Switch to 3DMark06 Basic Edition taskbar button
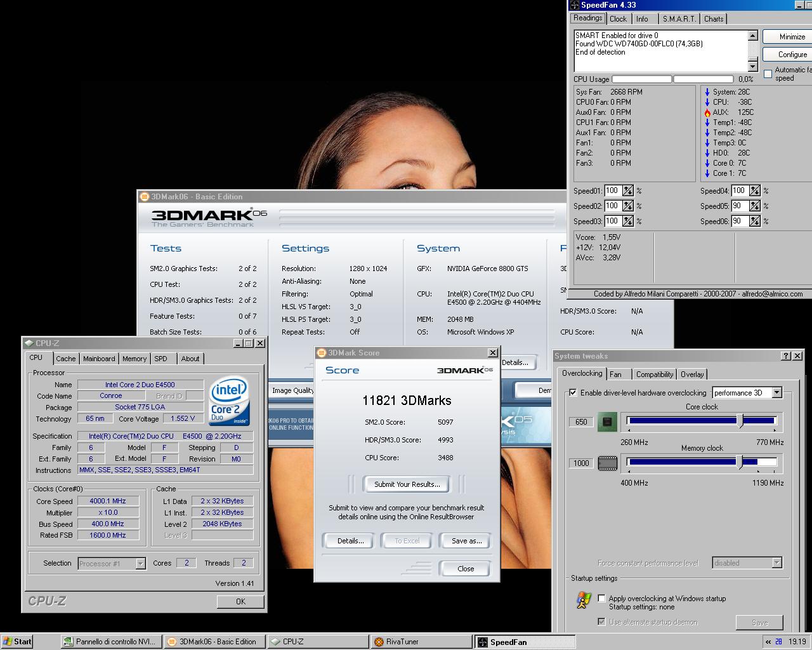 214,642
